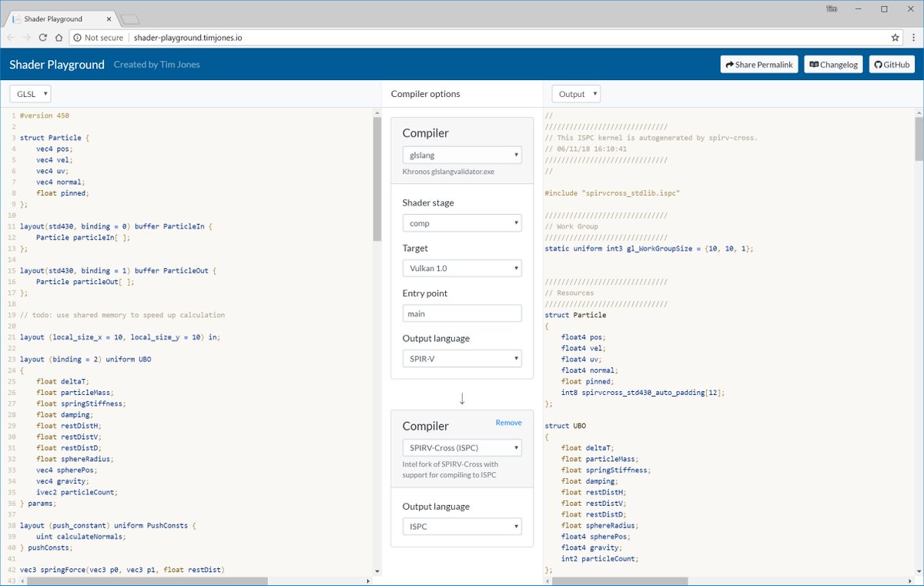Click the 'ivec2 particleCount;' line
The height and width of the screenshot is (586, 924).
pos(77,492)
